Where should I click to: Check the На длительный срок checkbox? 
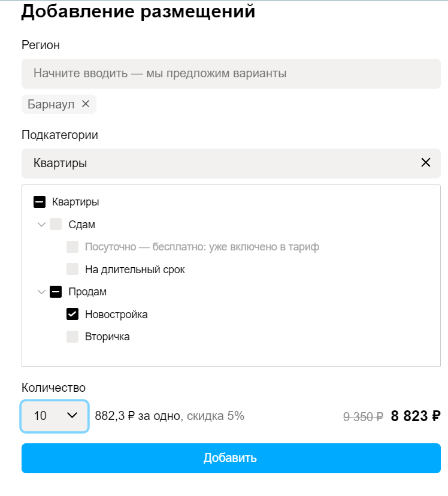[72, 269]
